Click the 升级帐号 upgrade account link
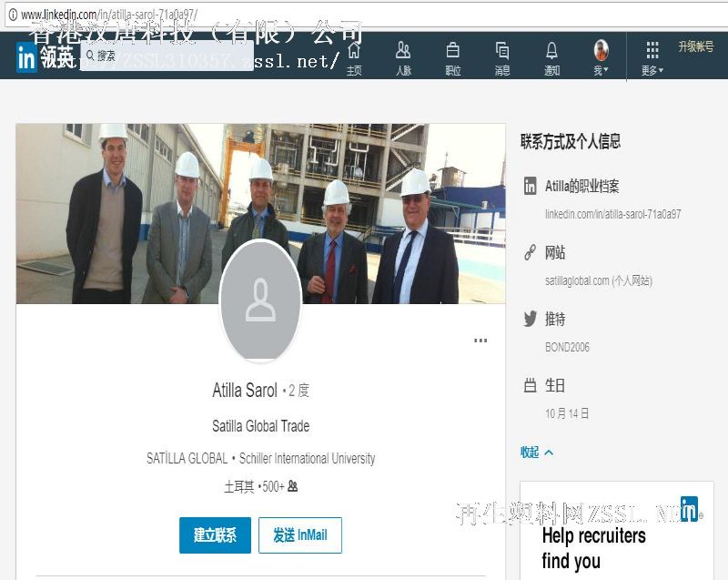This screenshot has height=580, width=728. click(x=695, y=47)
